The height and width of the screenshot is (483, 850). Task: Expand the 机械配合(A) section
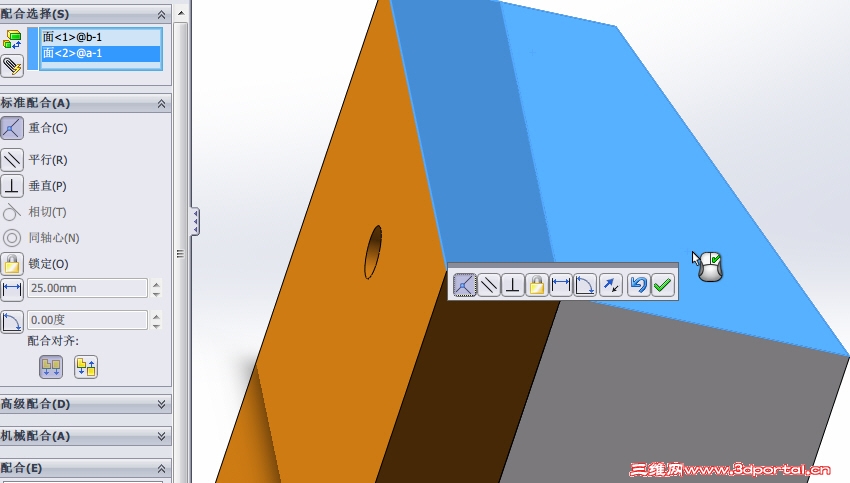point(162,436)
